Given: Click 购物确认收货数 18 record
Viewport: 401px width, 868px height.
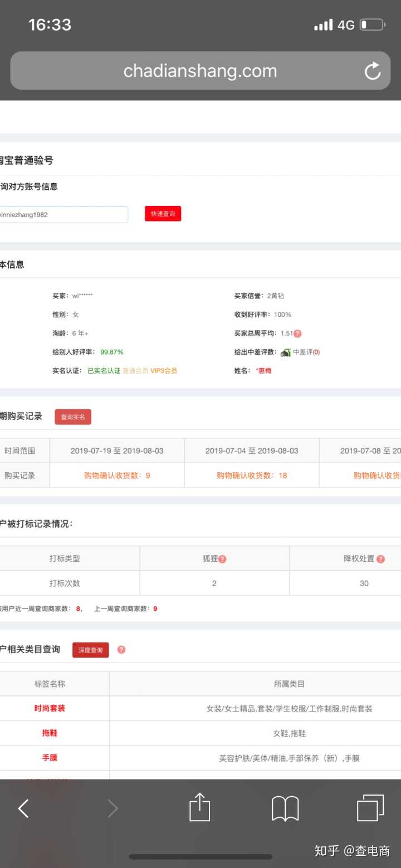Looking at the screenshot, I should (252, 475).
